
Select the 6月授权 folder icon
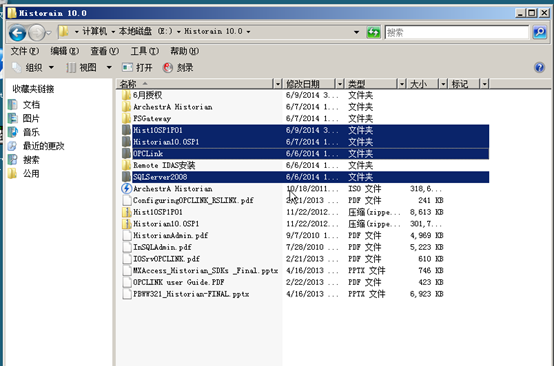pyautogui.click(x=126, y=95)
